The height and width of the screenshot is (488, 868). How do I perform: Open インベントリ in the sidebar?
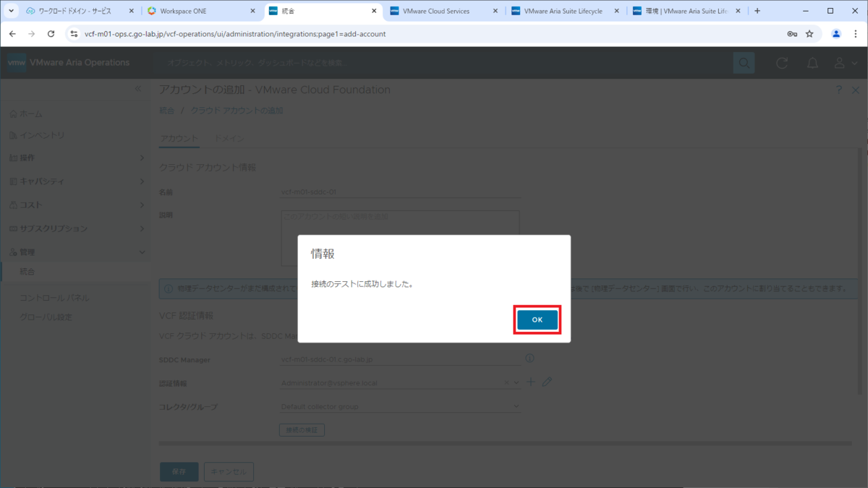(x=37, y=135)
